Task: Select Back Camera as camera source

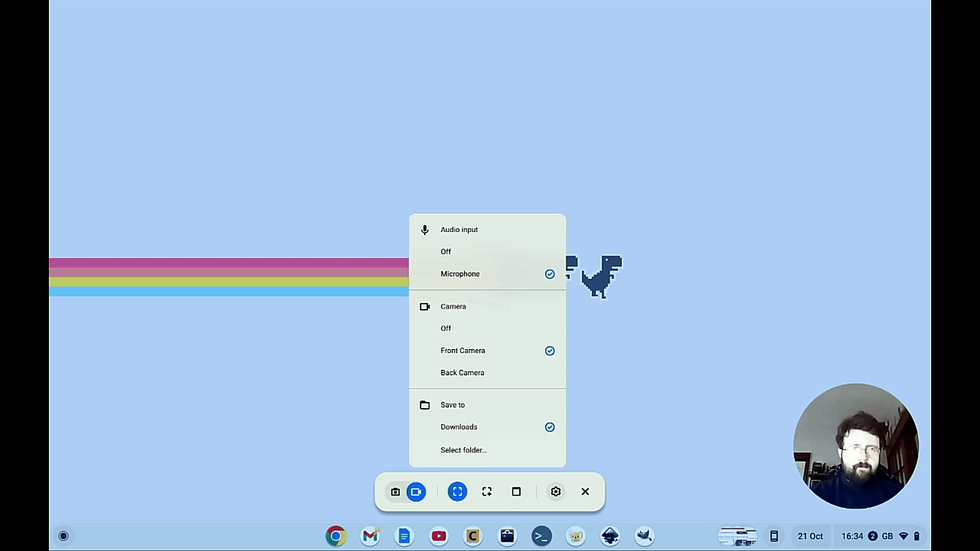Action: coord(462,372)
